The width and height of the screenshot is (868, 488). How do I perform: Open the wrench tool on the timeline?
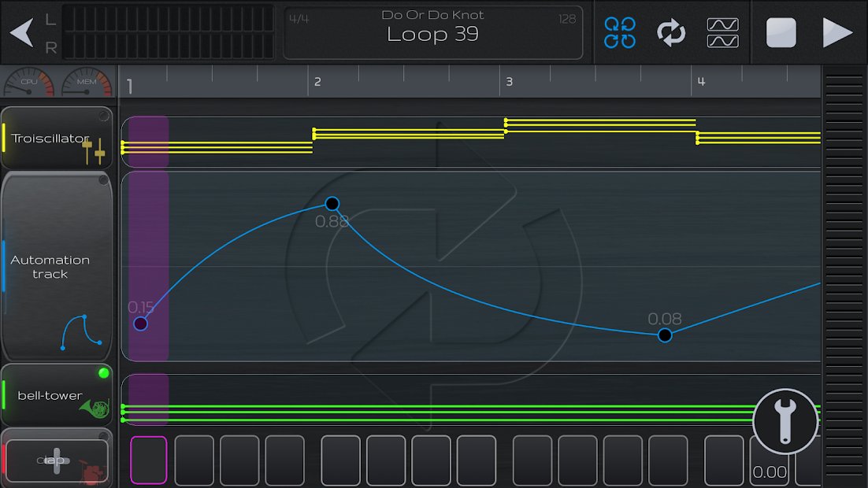(785, 420)
